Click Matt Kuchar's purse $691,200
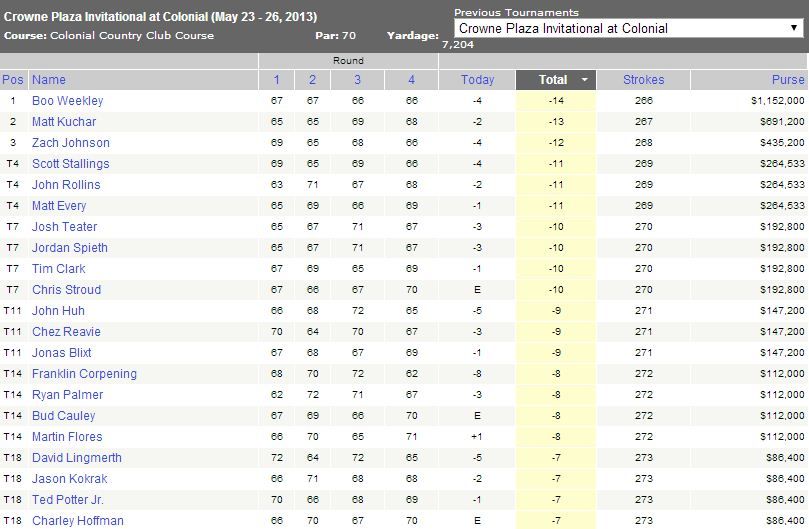Screen dimensions: 809x529 [782, 122]
